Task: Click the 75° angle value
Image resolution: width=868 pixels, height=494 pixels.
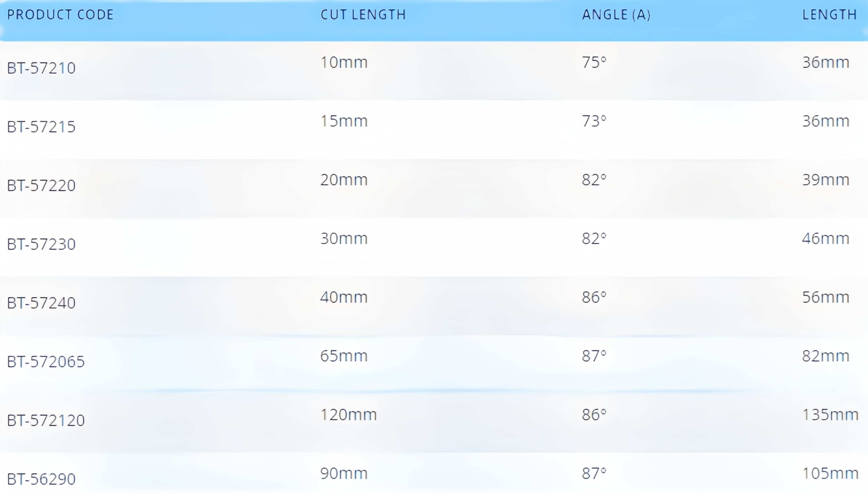Action: (594, 62)
